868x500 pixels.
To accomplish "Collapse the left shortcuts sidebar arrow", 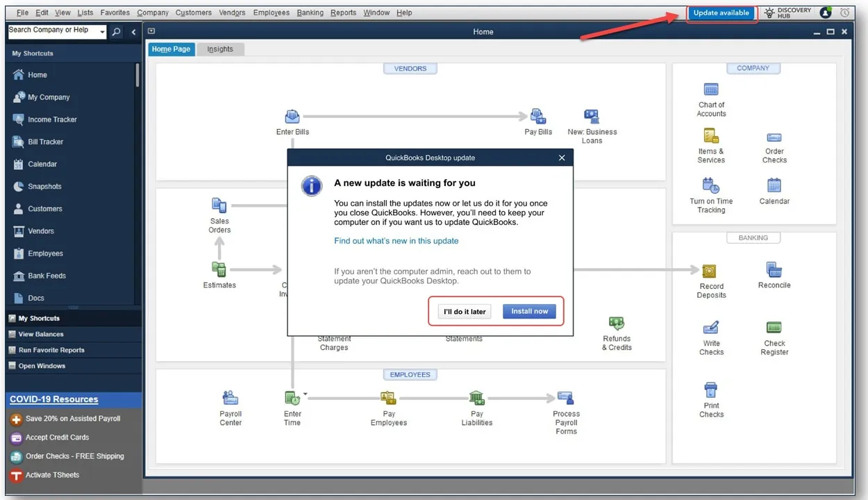I will (x=134, y=32).
